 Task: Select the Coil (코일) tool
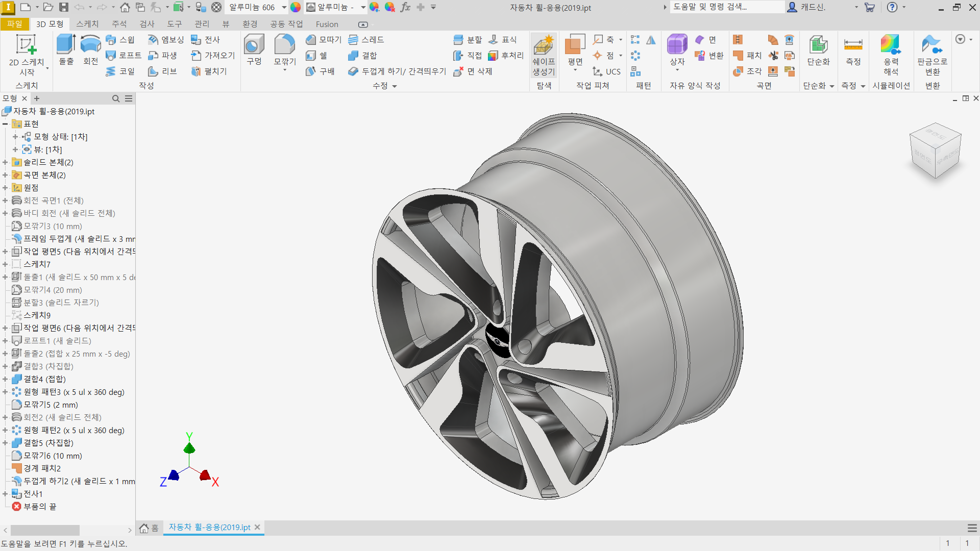pyautogui.click(x=120, y=71)
